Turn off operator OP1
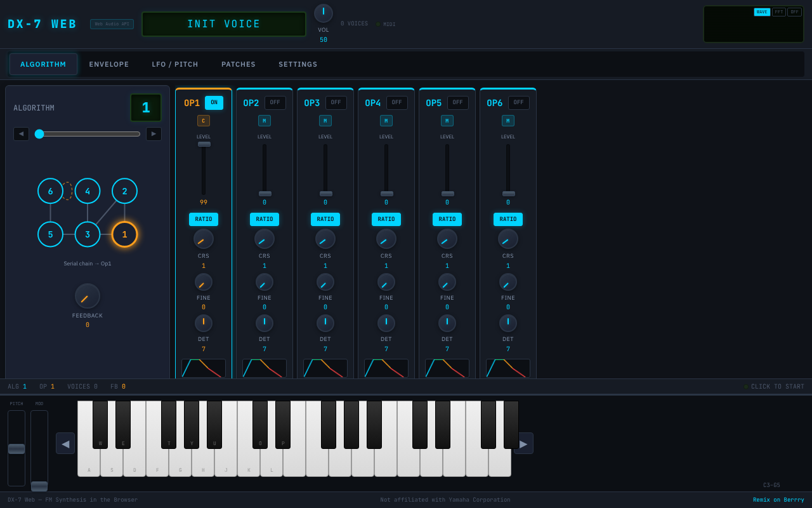The height and width of the screenshot is (508, 812). [x=214, y=102]
